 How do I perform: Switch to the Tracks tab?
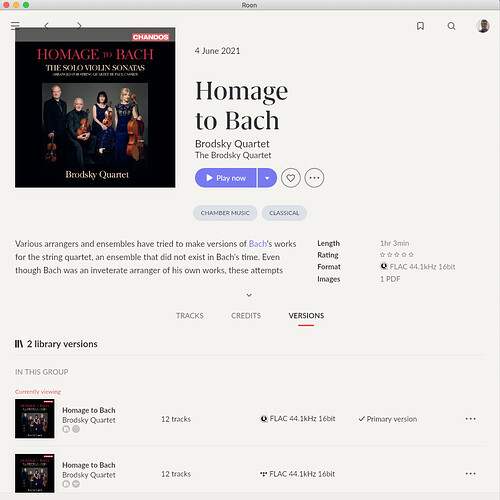[x=190, y=316]
